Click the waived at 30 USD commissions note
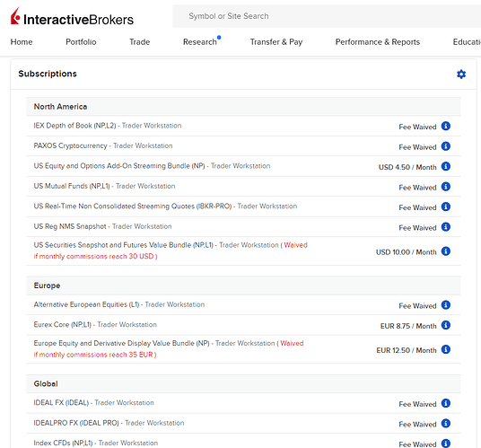The image size is (481, 448). click(171, 250)
